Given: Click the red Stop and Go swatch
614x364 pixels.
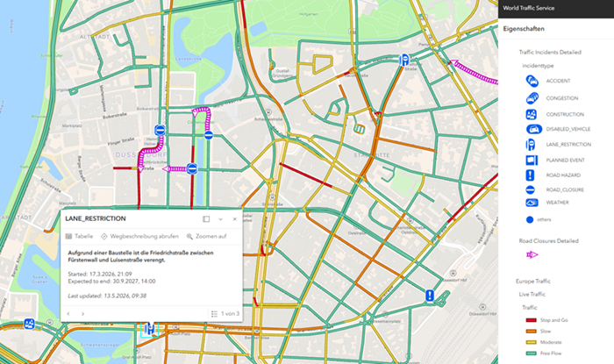Looking at the screenshot, I should click(531, 320).
